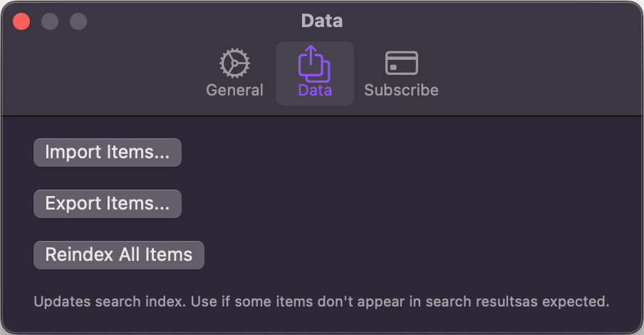Screen dimensions: 644x335
Task: Select the Data tab label
Action: click(x=315, y=90)
